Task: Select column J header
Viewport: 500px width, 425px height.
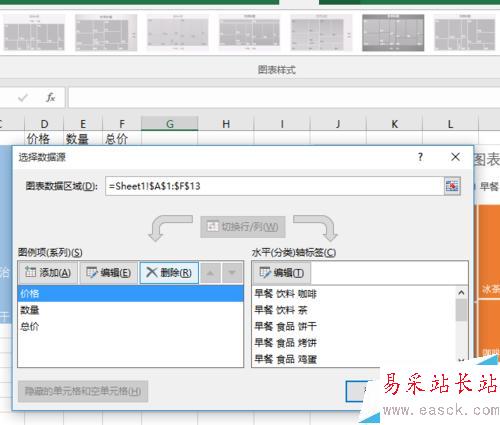Action: 338,124
